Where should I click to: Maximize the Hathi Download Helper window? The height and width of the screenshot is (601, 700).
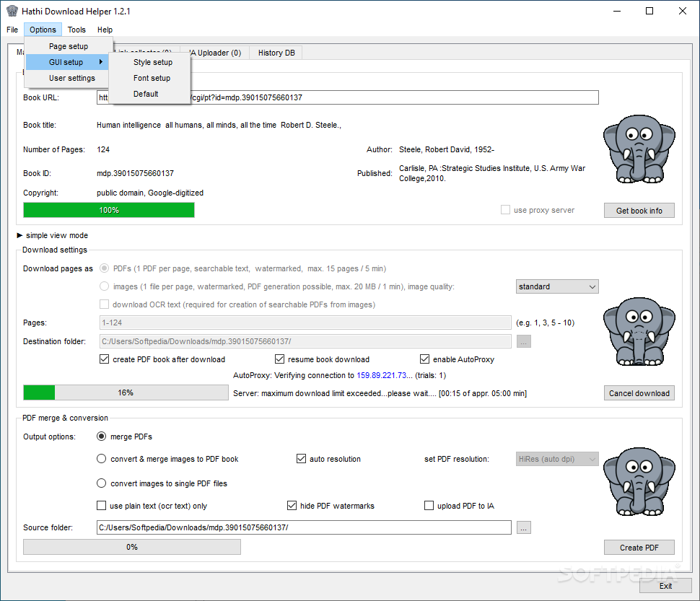tap(649, 11)
